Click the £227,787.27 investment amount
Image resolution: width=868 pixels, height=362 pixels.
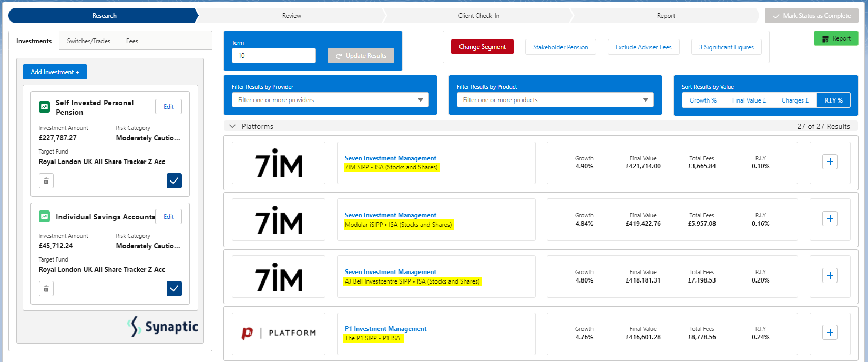click(58, 138)
